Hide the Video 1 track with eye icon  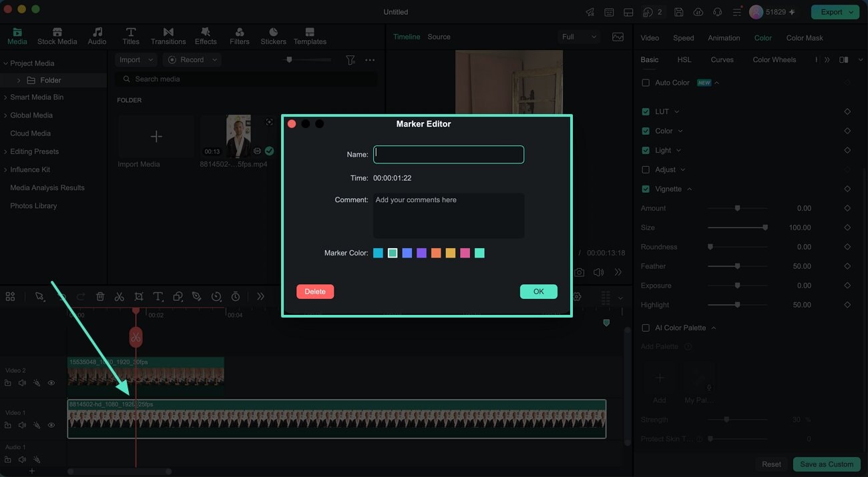[x=51, y=425]
